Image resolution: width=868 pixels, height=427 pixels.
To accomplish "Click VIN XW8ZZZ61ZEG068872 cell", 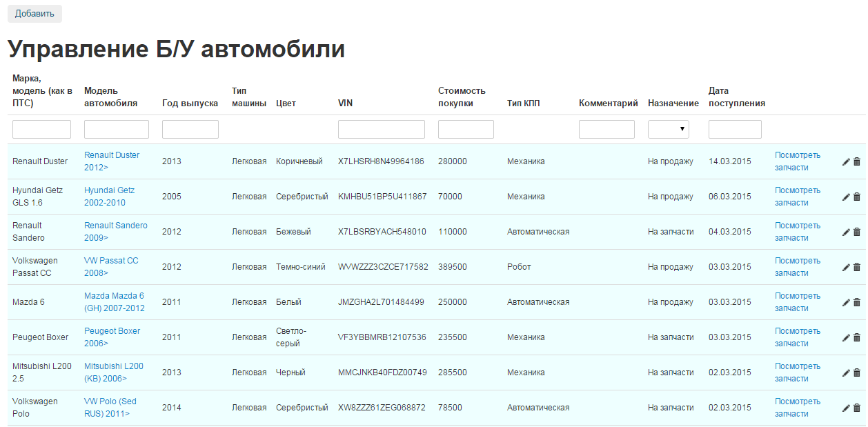I will (382, 408).
